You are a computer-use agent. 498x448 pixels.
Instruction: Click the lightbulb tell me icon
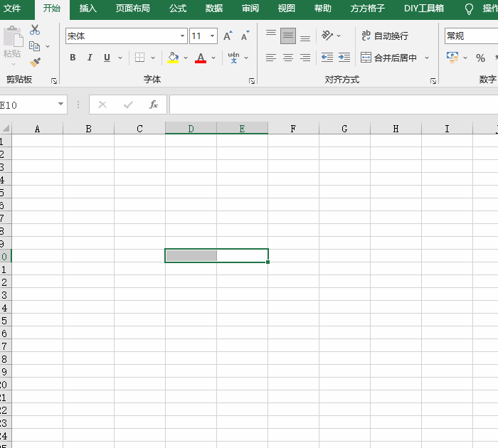(469, 9)
